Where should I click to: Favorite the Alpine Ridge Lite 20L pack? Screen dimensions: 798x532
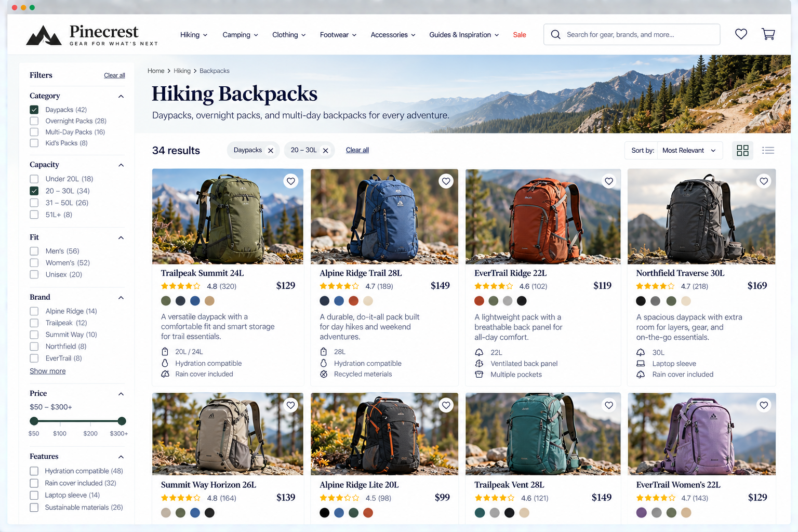tap(446, 405)
